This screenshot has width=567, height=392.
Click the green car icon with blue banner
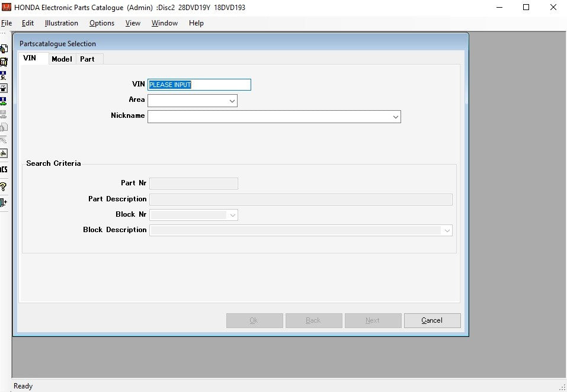(x=4, y=101)
